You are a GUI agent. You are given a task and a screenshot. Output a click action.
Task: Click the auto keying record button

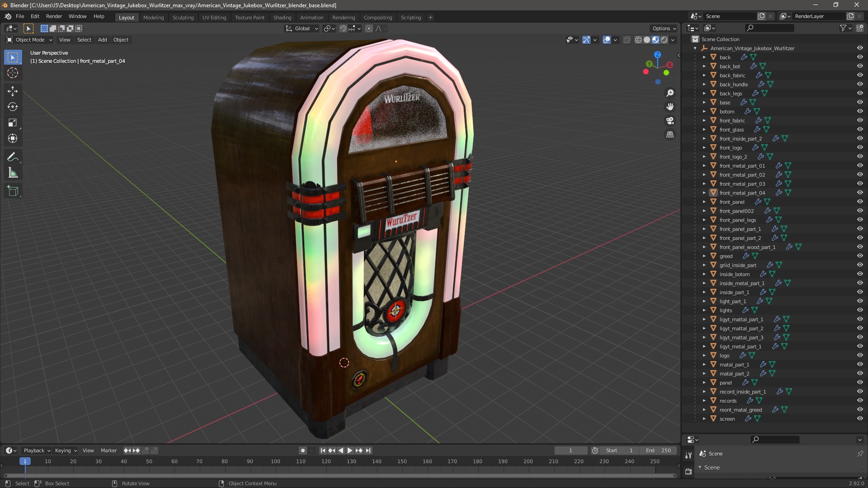coord(303,450)
